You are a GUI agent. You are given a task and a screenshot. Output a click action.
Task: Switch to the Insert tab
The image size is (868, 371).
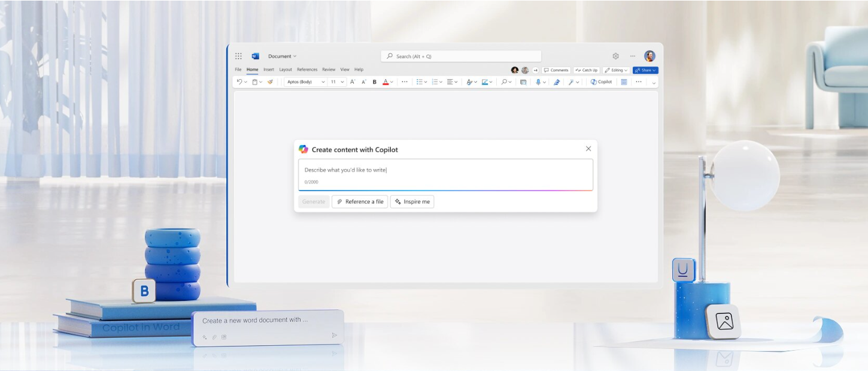point(269,70)
